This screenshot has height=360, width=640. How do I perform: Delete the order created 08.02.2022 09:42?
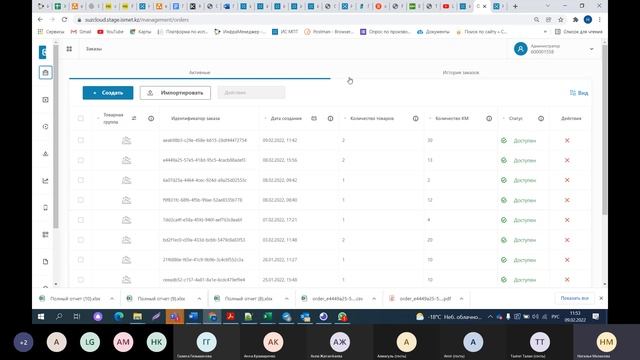(567, 180)
